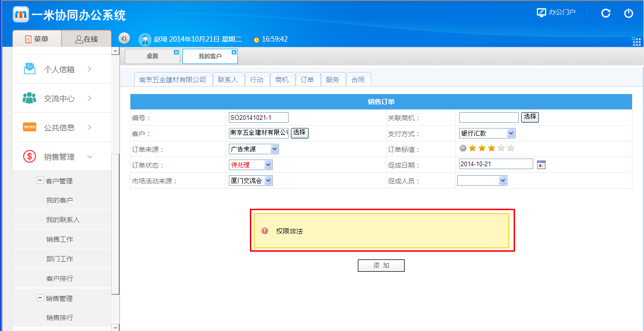The width and height of the screenshot is (644, 331).
Task: Open the 南京五金建材有限公司 tab
Action: pyautogui.click(x=172, y=80)
